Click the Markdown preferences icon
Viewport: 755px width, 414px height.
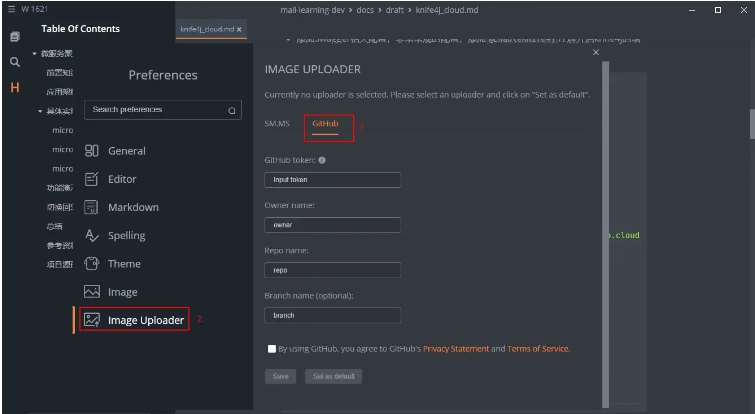point(91,207)
